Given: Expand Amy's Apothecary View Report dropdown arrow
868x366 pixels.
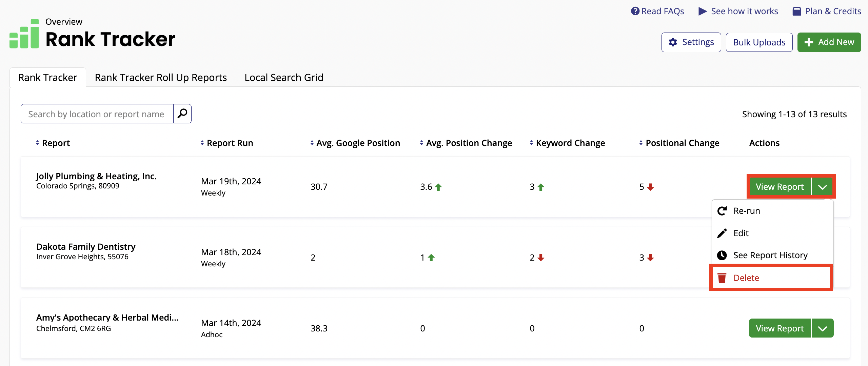Looking at the screenshot, I should click(822, 328).
